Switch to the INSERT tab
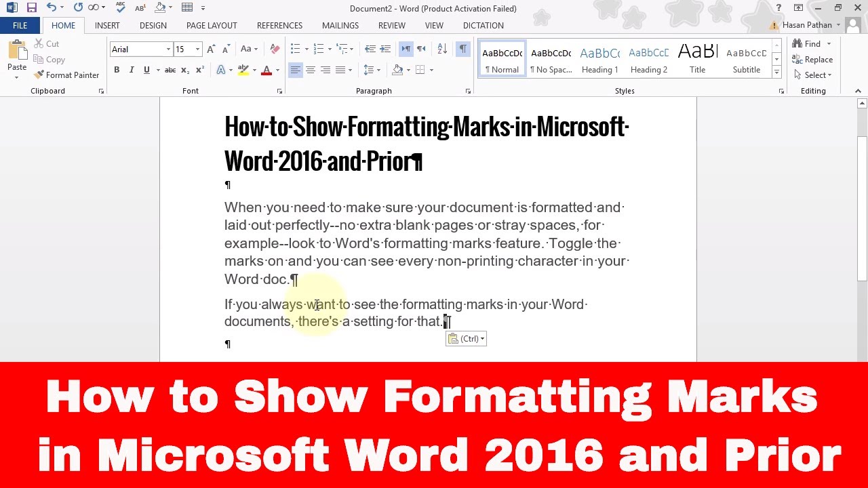 click(x=107, y=26)
